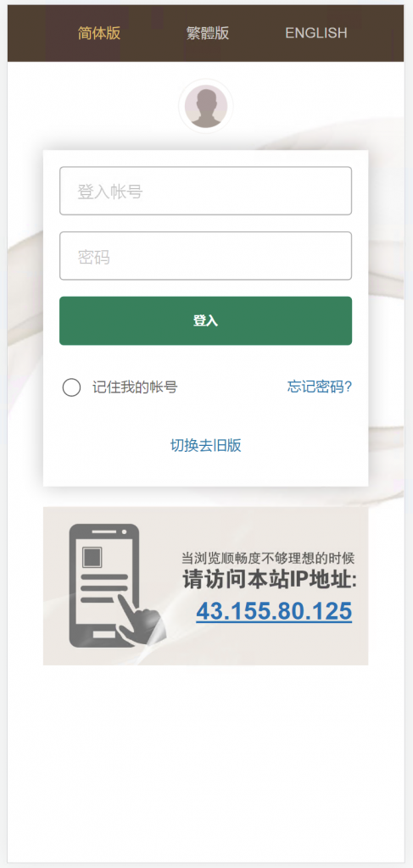Image resolution: width=413 pixels, height=868 pixels.
Task: Click the smartphone illustration in the banner
Action: [x=104, y=586]
